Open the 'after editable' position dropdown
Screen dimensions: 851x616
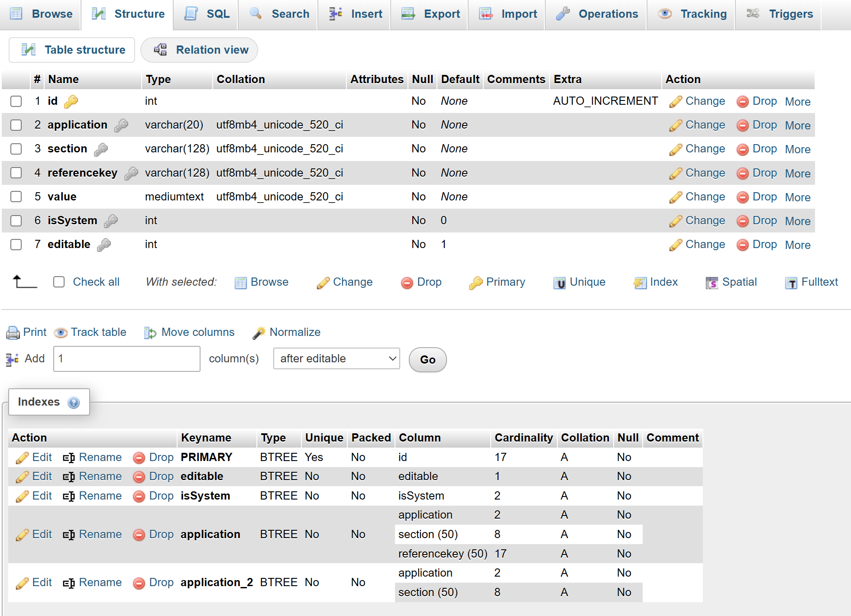[x=337, y=359]
